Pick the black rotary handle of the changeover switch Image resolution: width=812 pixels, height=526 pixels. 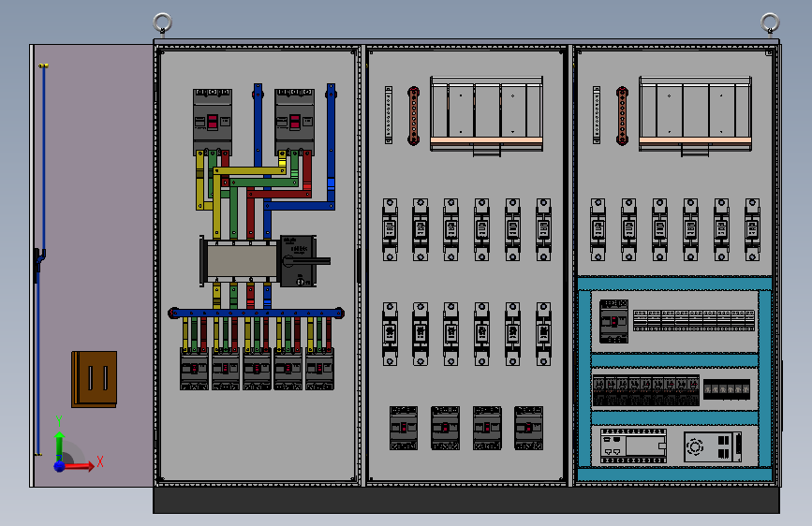click(305, 261)
